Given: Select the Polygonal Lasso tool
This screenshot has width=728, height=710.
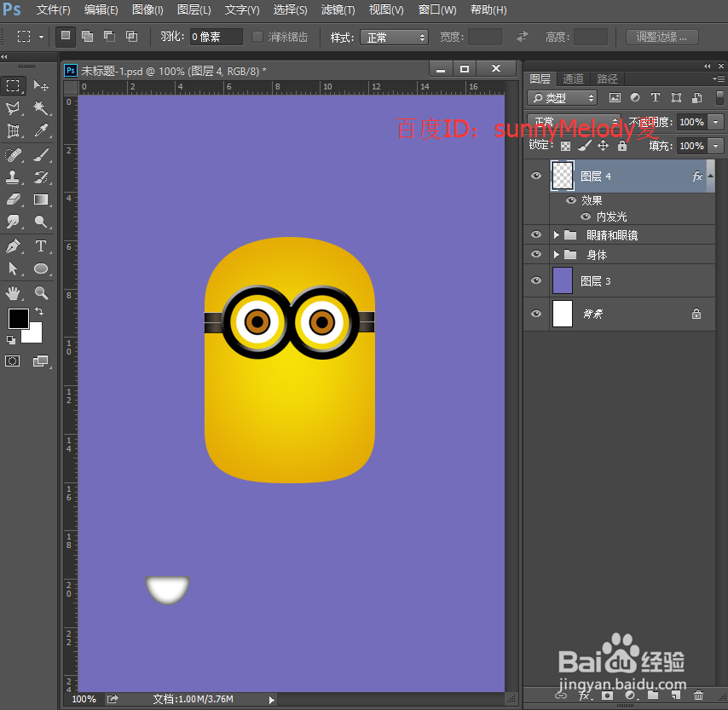Looking at the screenshot, I should 13,108.
